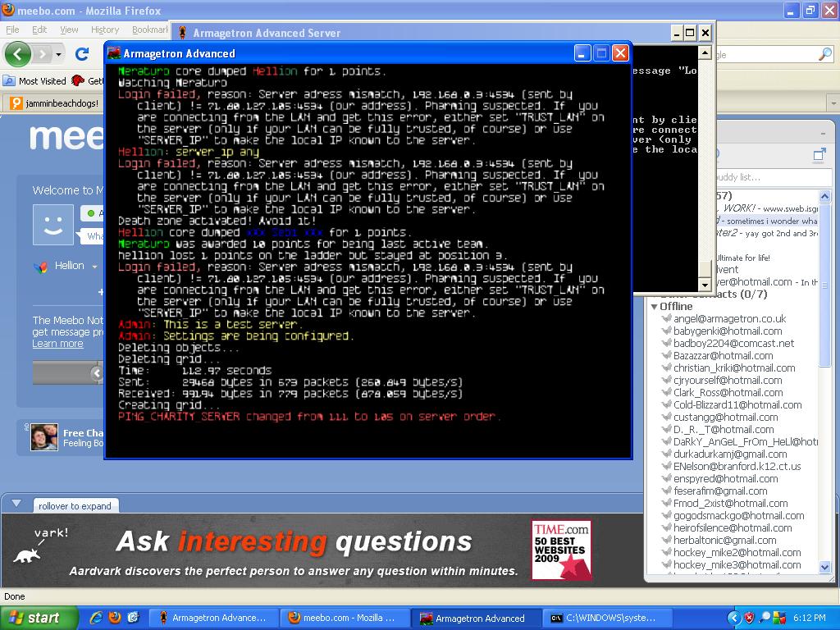Open the History menu
The width and height of the screenshot is (840, 630).
coord(104,30)
